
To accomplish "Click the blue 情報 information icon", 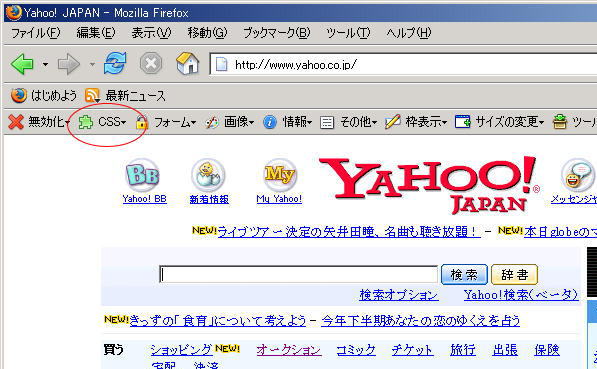I will tap(270, 122).
